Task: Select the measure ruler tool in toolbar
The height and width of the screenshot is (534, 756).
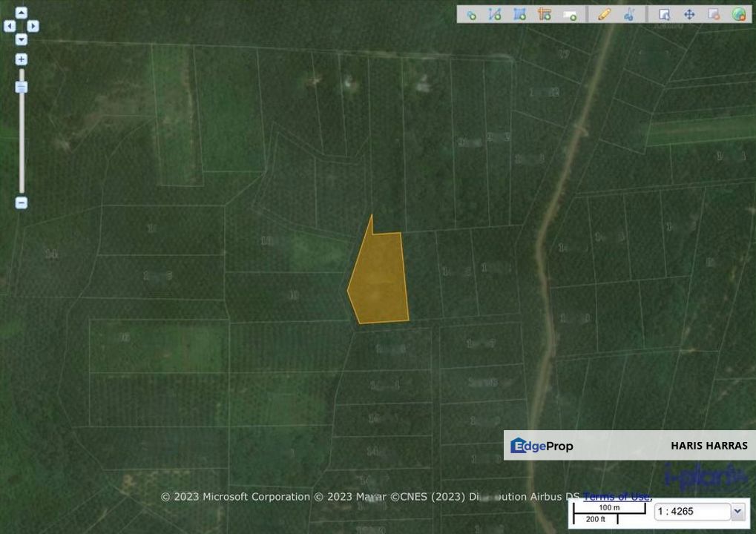Action: 545,14
